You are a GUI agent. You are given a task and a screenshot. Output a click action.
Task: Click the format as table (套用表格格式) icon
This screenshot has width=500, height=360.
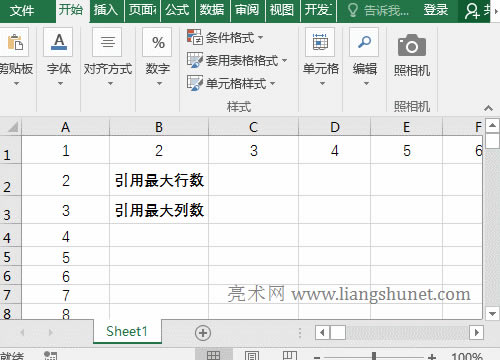(x=194, y=60)
